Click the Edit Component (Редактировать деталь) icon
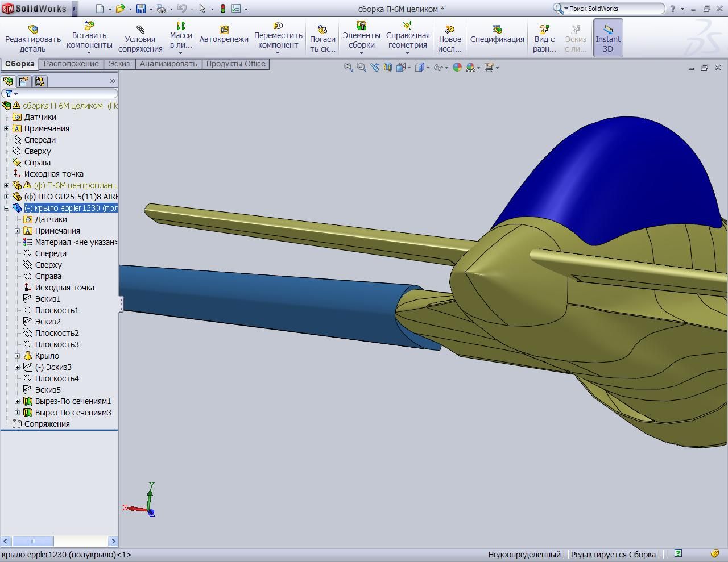728x562 pixels. [32, 29]
